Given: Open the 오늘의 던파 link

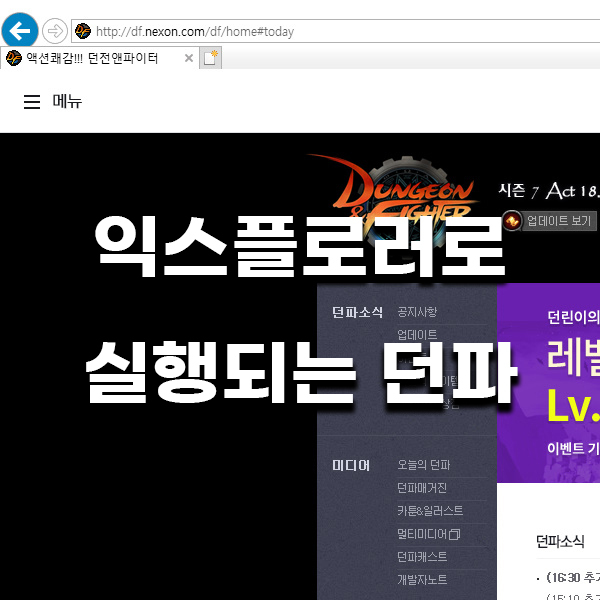Looking at the screenshot, I should point(424,465).
